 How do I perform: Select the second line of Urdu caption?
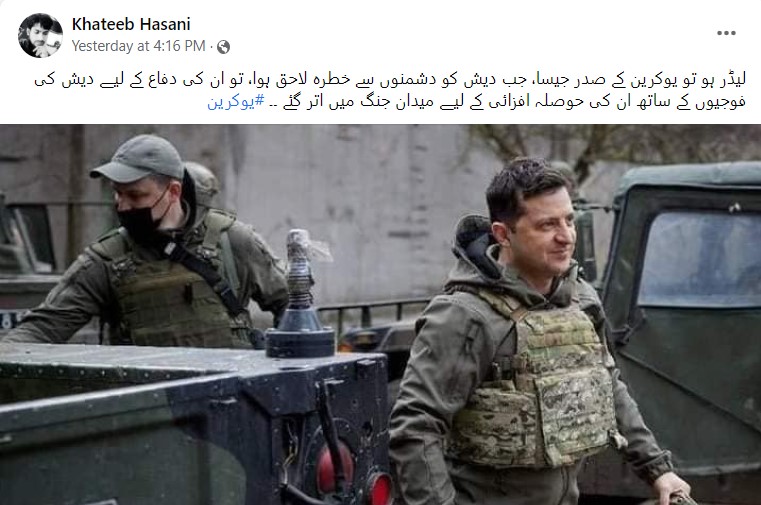477,102
